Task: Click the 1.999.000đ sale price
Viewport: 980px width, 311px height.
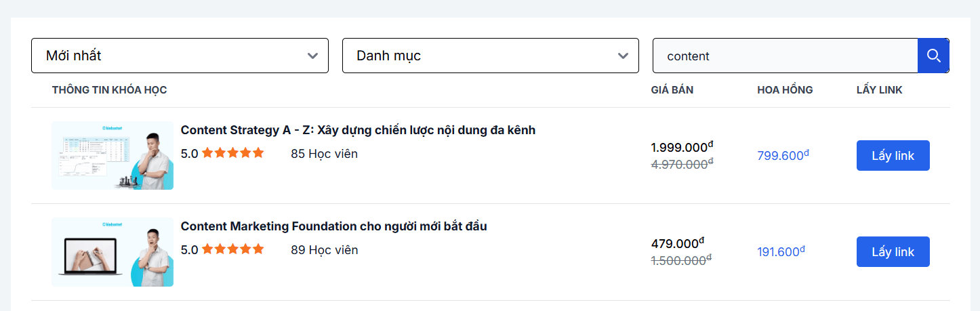Action: coord(682,147)
